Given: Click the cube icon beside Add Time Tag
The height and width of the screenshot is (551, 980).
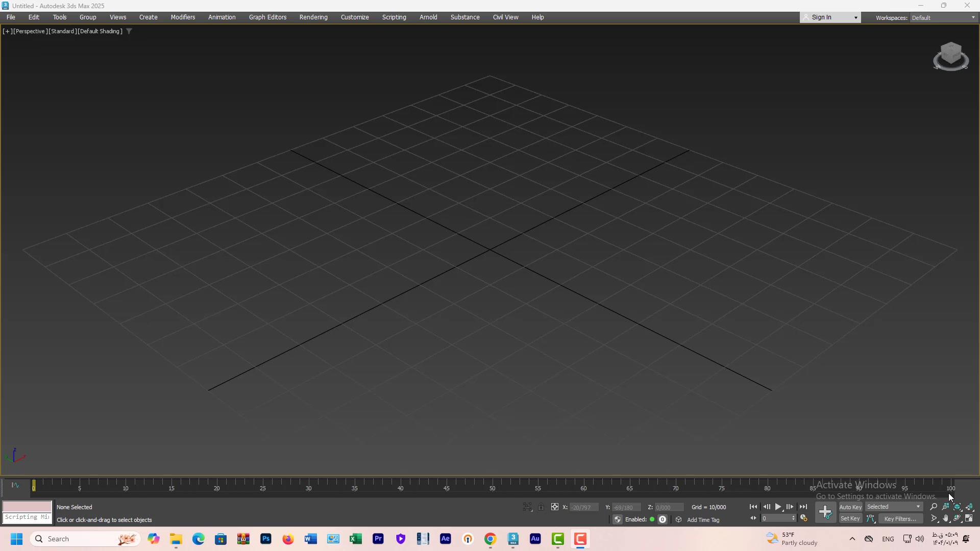Looking at the screenshot, I should [678, 519].
